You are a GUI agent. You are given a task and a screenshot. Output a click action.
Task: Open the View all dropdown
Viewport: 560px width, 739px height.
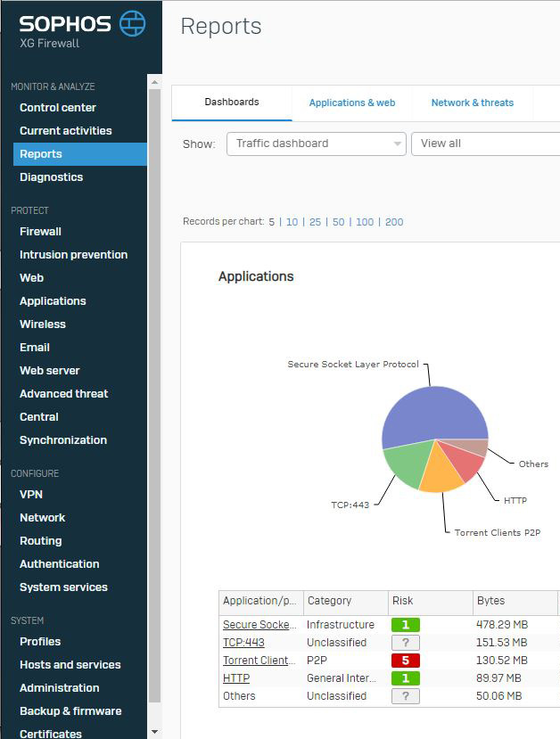point(485,144)
